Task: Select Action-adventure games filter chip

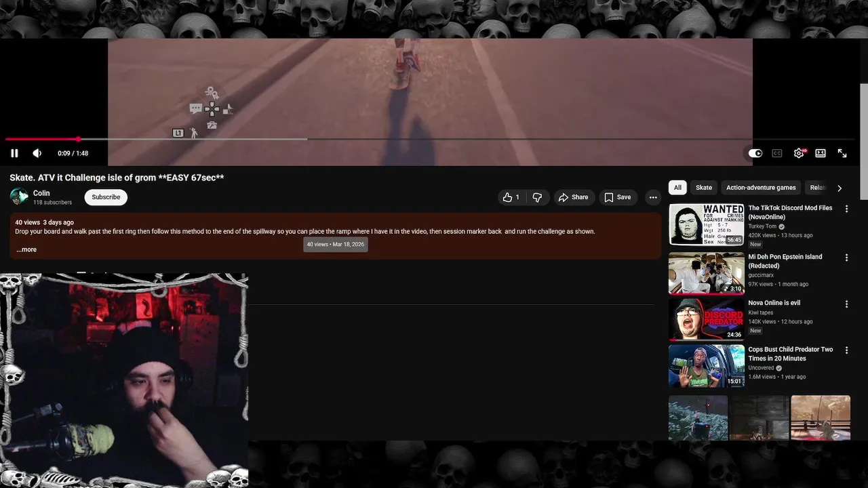Action: (761, 188)
